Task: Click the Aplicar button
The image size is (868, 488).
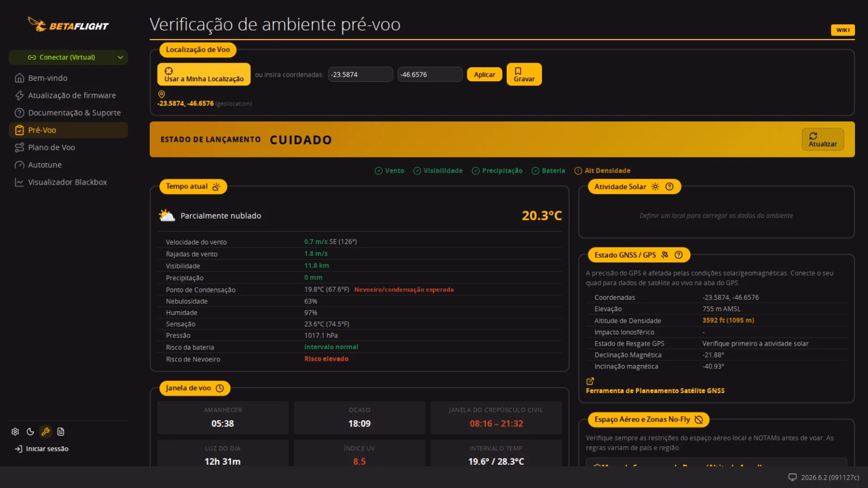Action: (x=484, y=75)
